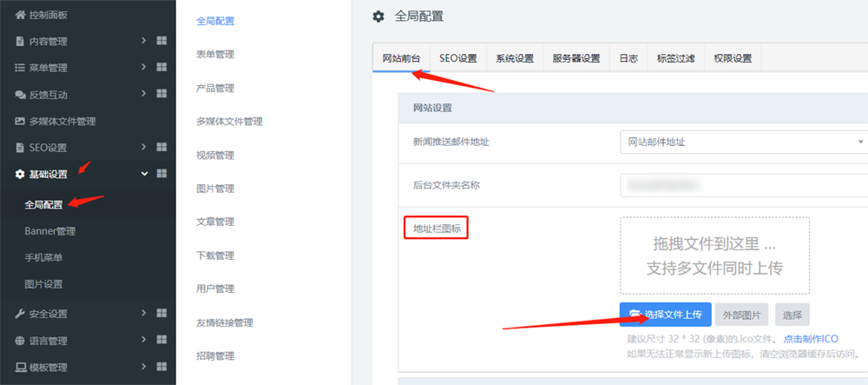Screen dimensions: 868x385
Task: Click the 后台文件夹名称 input field
Action: pos(744,185)
